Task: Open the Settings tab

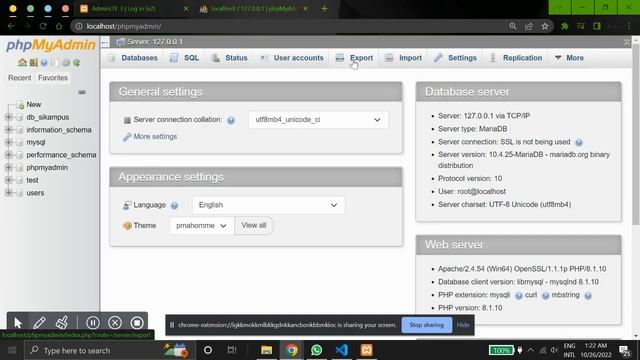Action: click(456, 58)
